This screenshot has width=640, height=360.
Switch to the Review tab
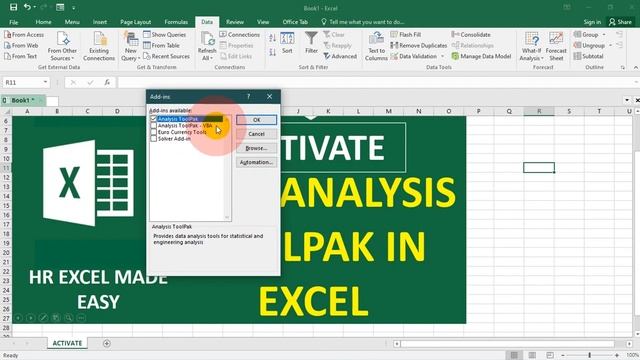coord(235,22)
